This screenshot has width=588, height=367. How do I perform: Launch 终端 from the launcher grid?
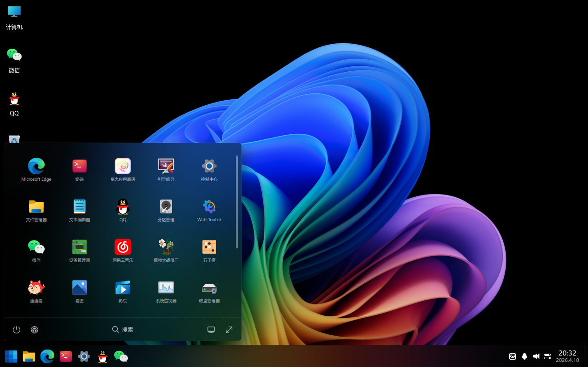click(80, 170)
